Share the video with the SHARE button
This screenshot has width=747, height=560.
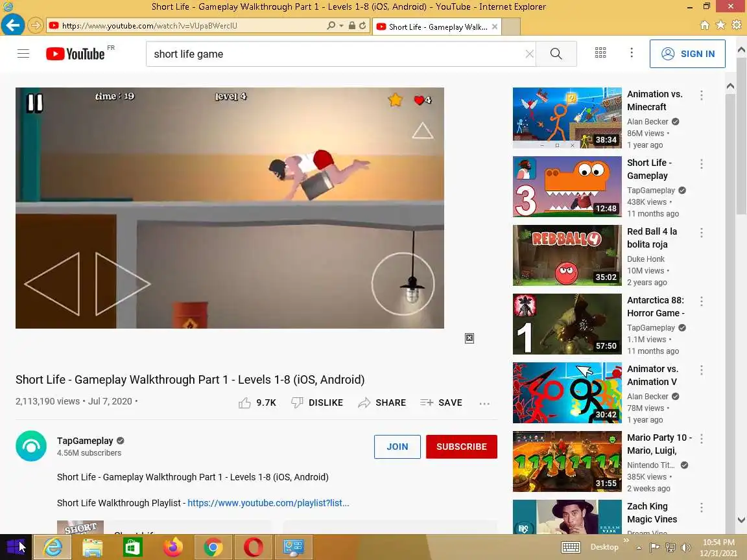coord(382,403)
